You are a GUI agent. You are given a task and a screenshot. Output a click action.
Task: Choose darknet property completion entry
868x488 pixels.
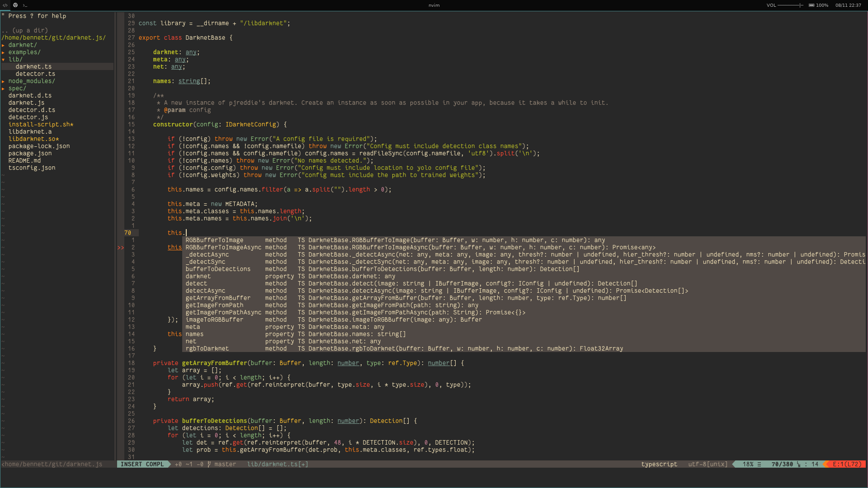point(524,276)
